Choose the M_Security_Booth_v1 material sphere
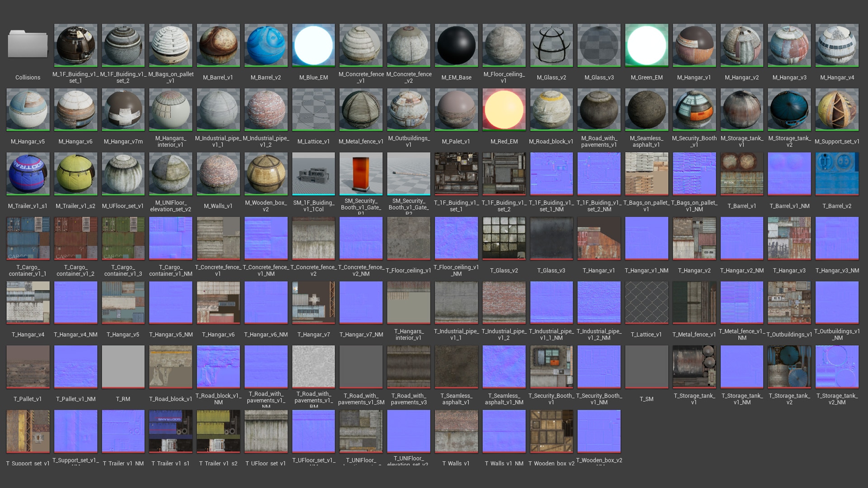 point(694,109)
